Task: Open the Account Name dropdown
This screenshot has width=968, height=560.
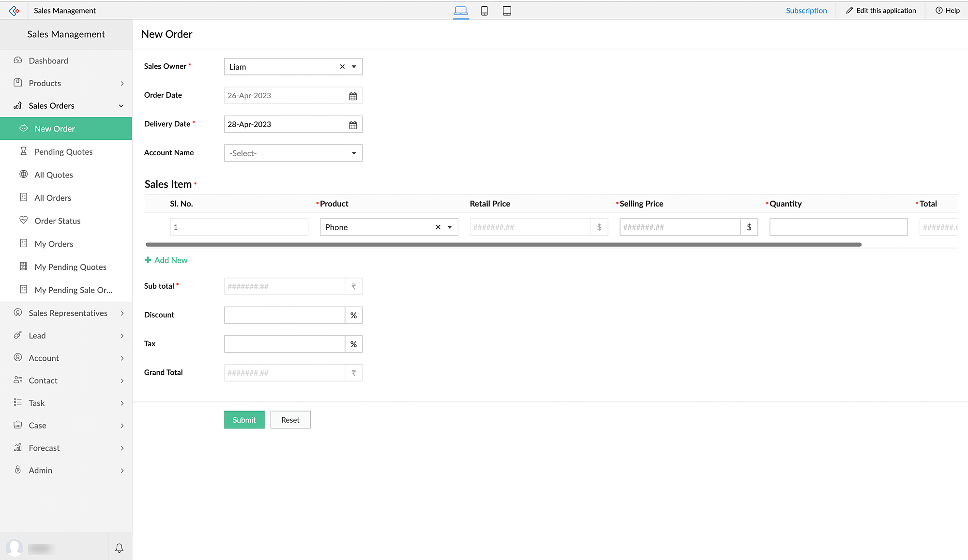Action: pos(293,153)
